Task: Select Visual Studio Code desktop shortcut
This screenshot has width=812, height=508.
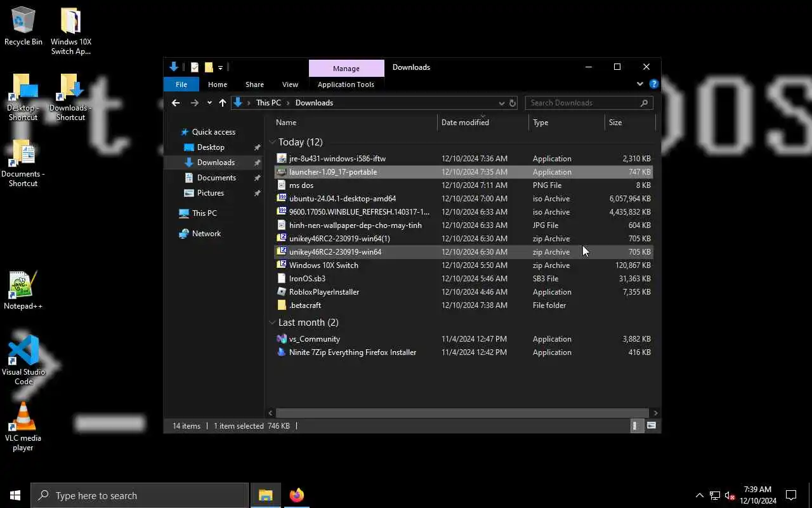Action: 23,360
